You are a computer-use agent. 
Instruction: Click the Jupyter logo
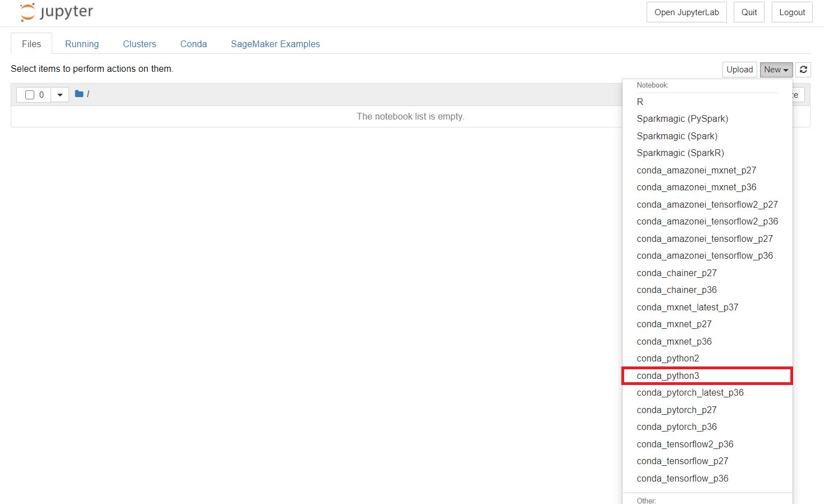click(57, 12)
